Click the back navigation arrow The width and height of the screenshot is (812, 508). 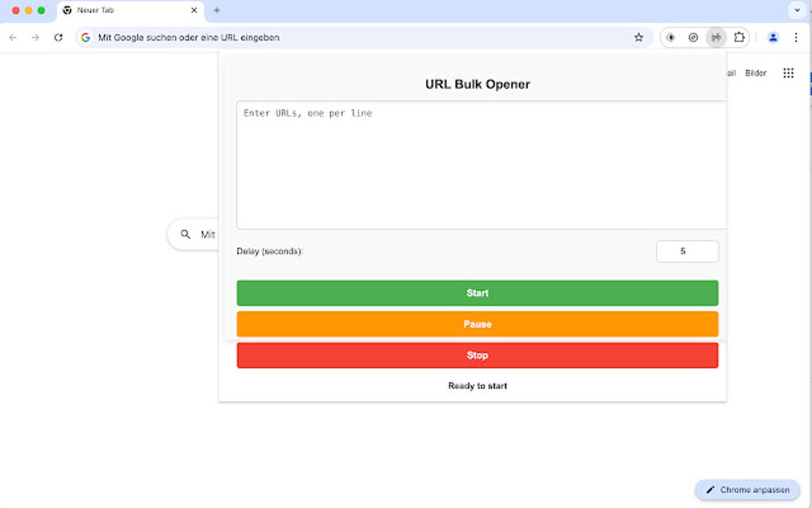(x=13, y=37)
